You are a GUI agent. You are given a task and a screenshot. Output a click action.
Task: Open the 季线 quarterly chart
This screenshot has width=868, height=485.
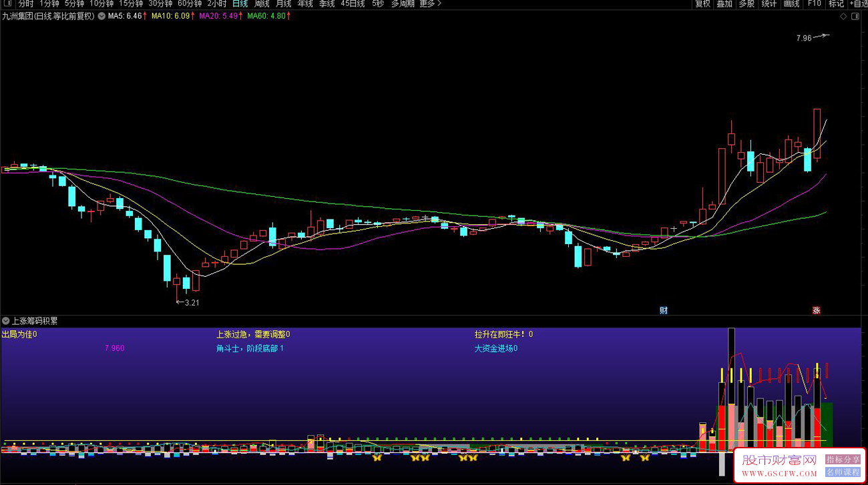click(x=327, y=4)
